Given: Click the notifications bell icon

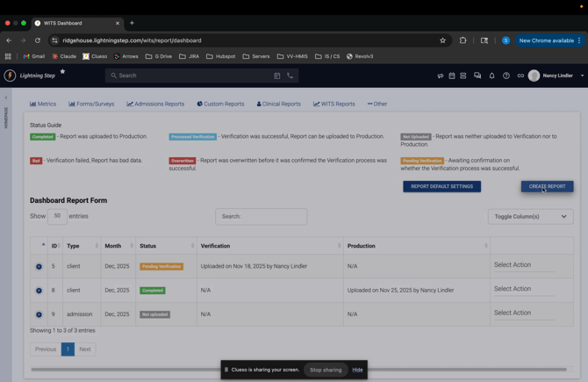Looking at the screenshot, I should click(x=491, y=76).
